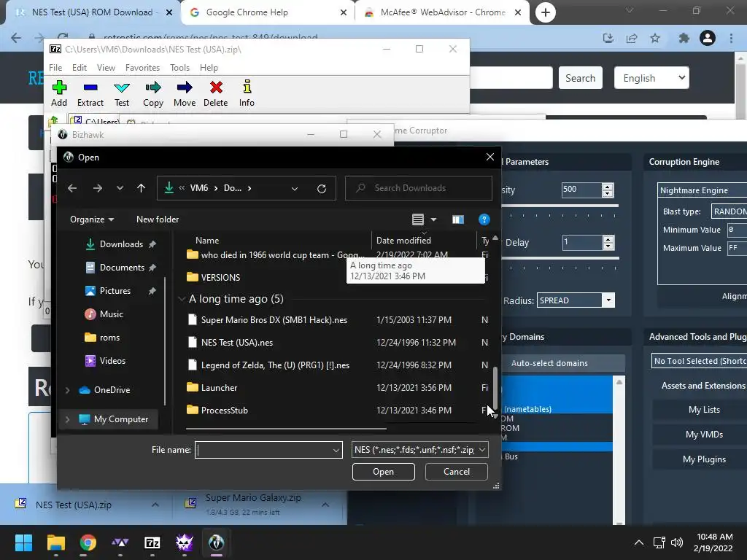Click the Search Downloads field

click(x=419, y=188)
